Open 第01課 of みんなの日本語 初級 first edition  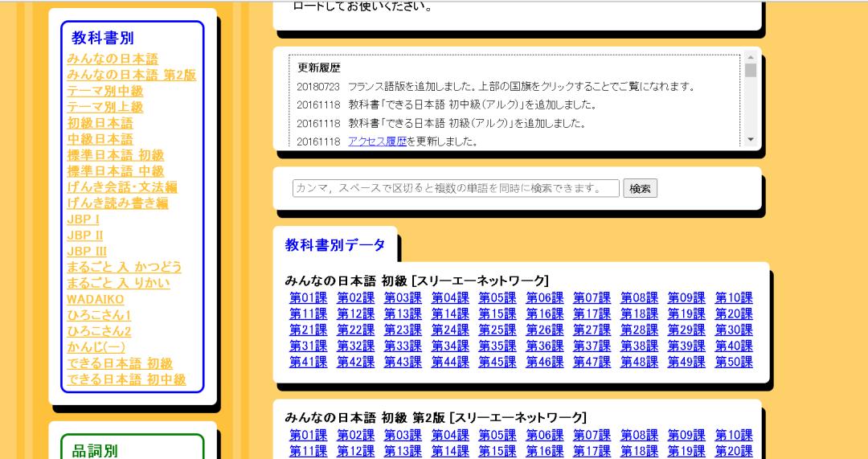(309, 298)
